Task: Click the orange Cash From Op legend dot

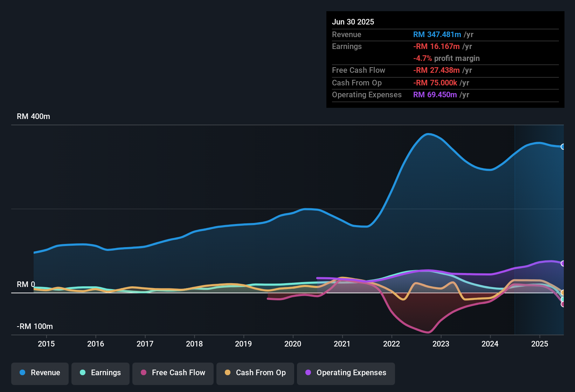Action: click(227, 373)
